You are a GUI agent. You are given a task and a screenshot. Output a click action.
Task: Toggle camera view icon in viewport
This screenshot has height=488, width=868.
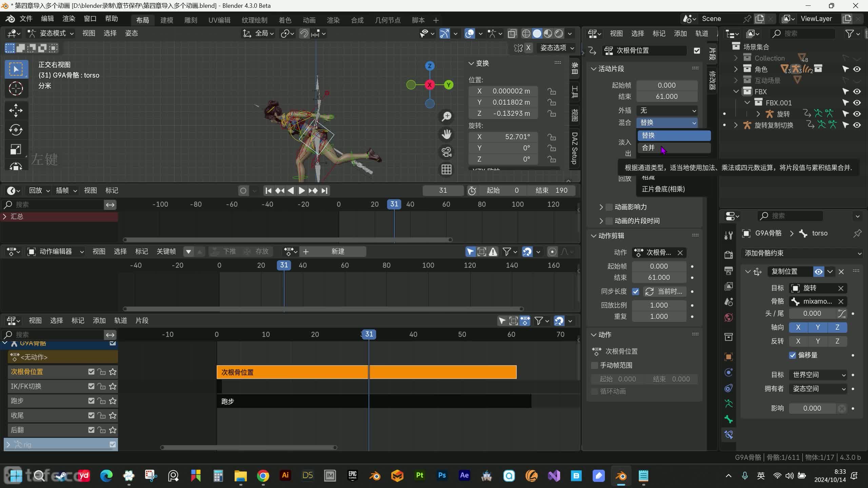point(446,152)
